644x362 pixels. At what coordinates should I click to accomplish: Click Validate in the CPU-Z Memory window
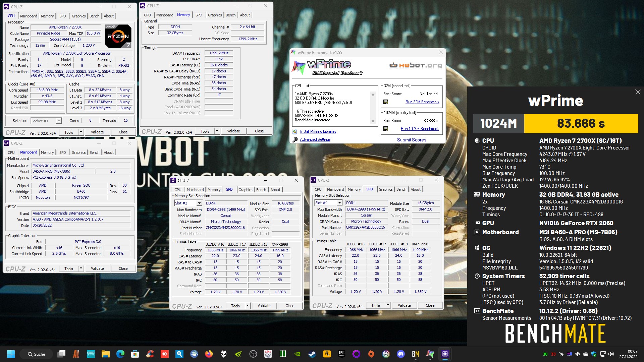(233, 131)
